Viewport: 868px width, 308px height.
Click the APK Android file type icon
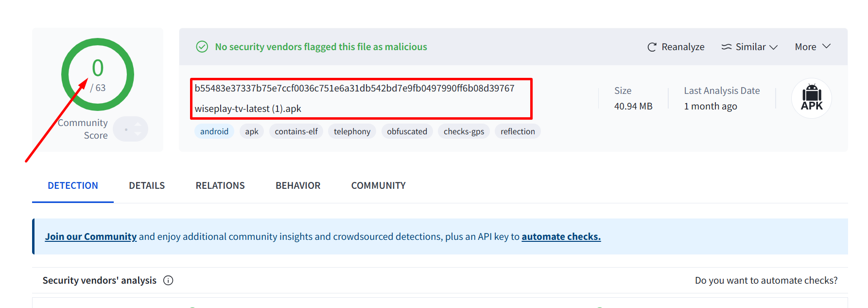pos(812,98)
